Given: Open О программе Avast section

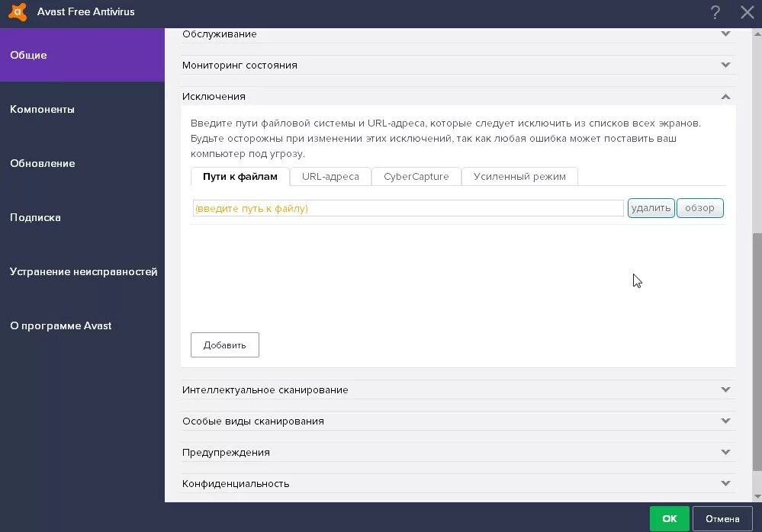Looking at the screenshot, I should pyautogui.click(x=82, y=325).
